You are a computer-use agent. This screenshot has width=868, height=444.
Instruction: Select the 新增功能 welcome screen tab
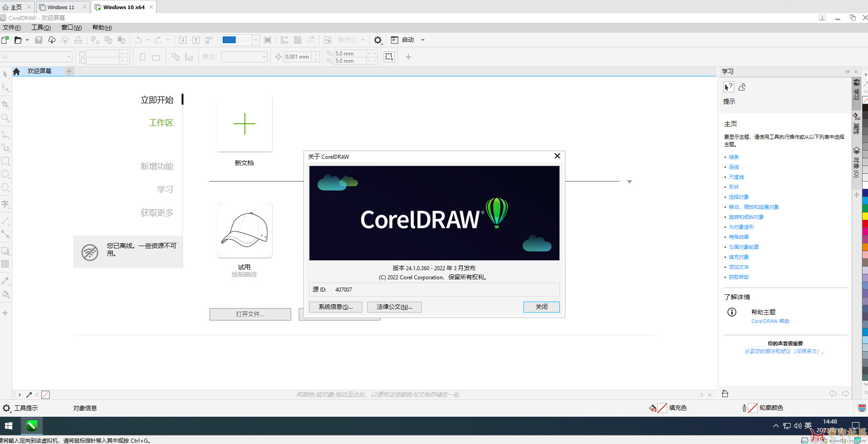[157, 166]
